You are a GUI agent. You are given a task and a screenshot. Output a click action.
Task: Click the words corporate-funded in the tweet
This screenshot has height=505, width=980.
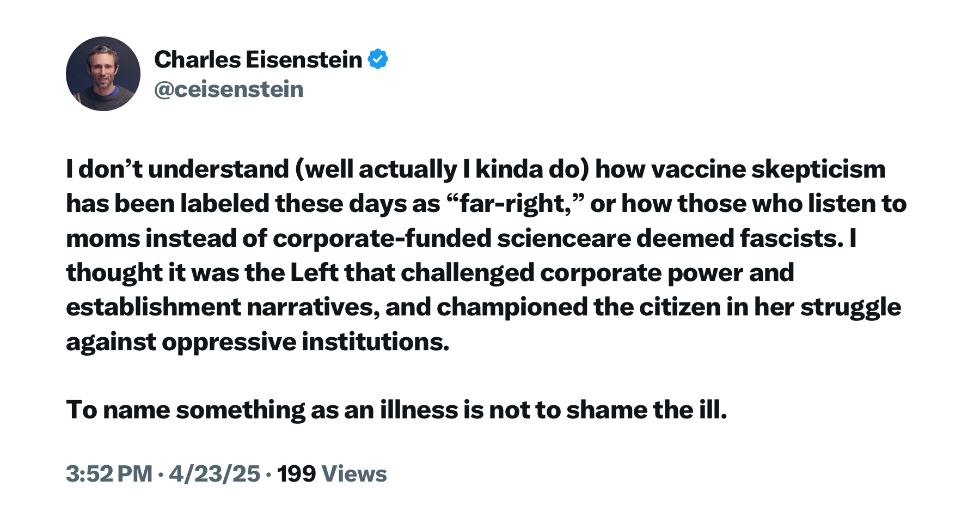pos(382,239)
